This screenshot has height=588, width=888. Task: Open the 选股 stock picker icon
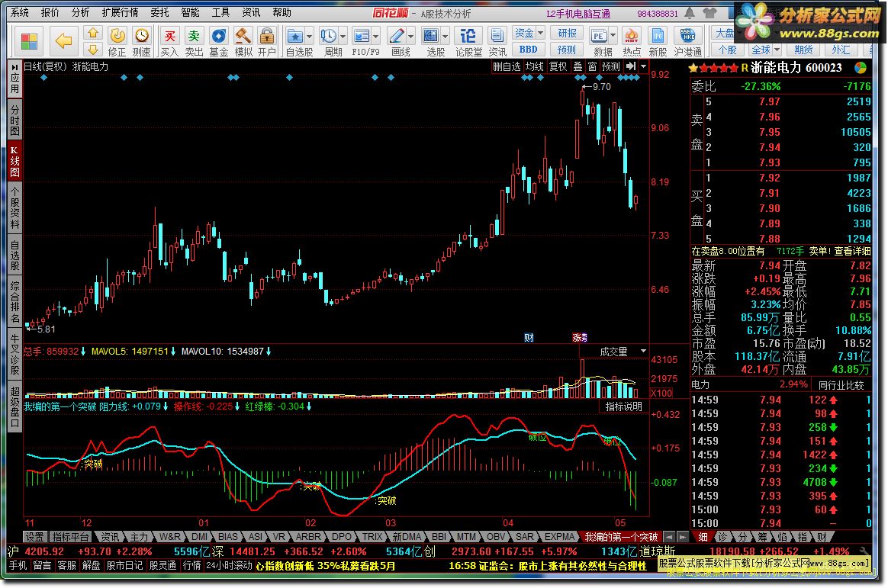[x=431, y=36]
